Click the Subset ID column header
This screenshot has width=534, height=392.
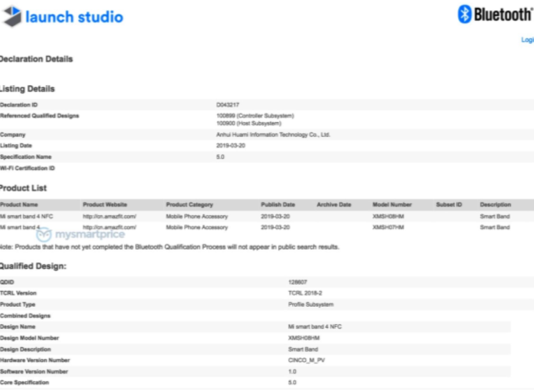[x=449, y=205]
